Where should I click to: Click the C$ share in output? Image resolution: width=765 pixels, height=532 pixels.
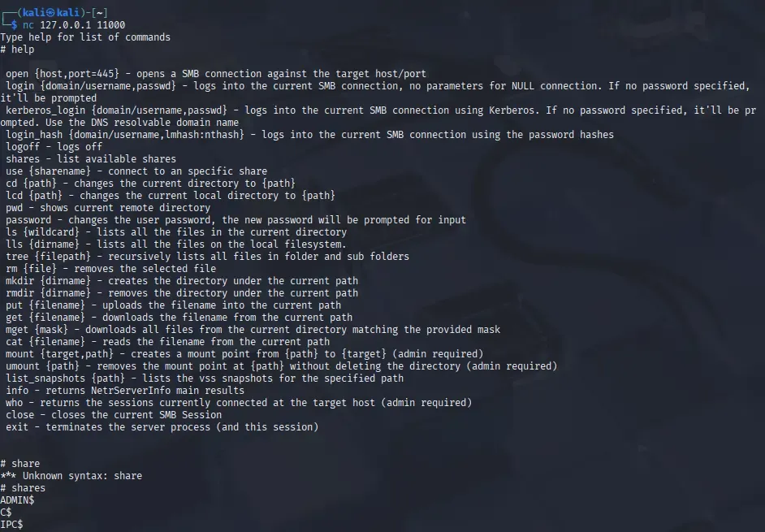click(6, 513)
